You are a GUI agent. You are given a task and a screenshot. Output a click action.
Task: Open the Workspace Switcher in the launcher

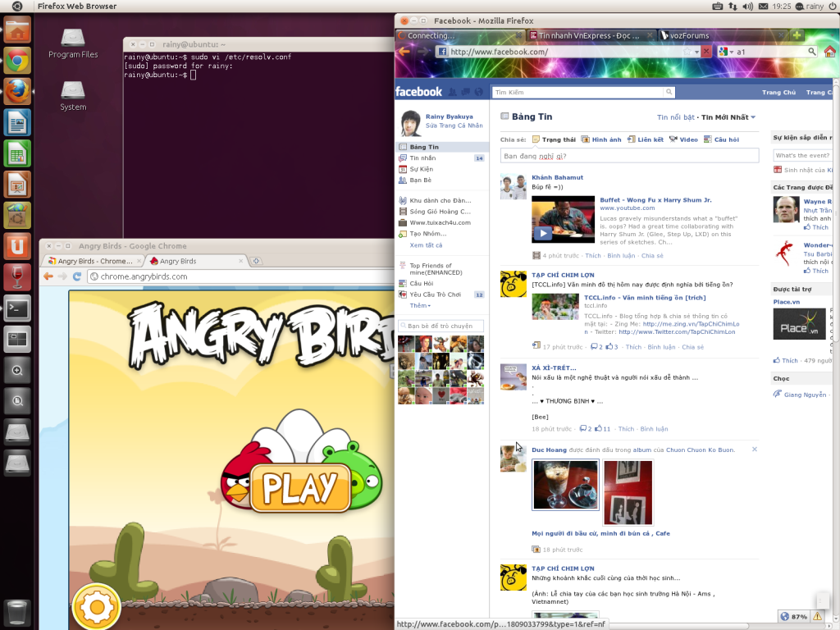pos(17,340)
